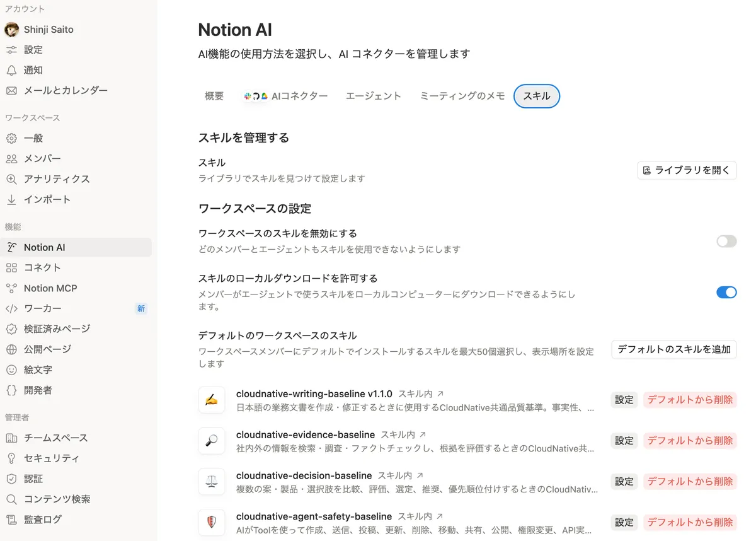Click the 検証済みページ badge icon
756x541 pixels.
(11, 329)
